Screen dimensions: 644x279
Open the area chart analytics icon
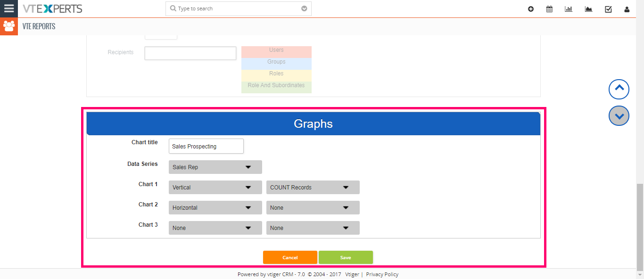pyautogui.click(x=588, y=9)
